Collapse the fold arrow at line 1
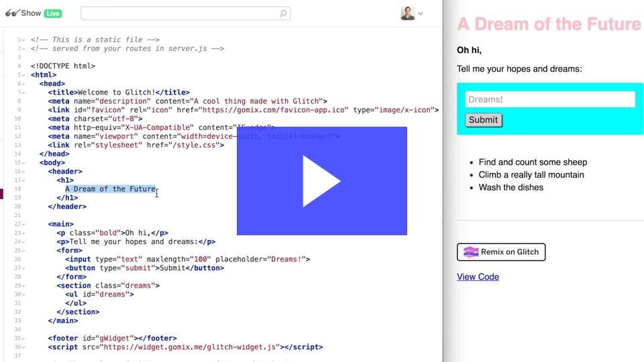644x362 pixels. [23, 40]
